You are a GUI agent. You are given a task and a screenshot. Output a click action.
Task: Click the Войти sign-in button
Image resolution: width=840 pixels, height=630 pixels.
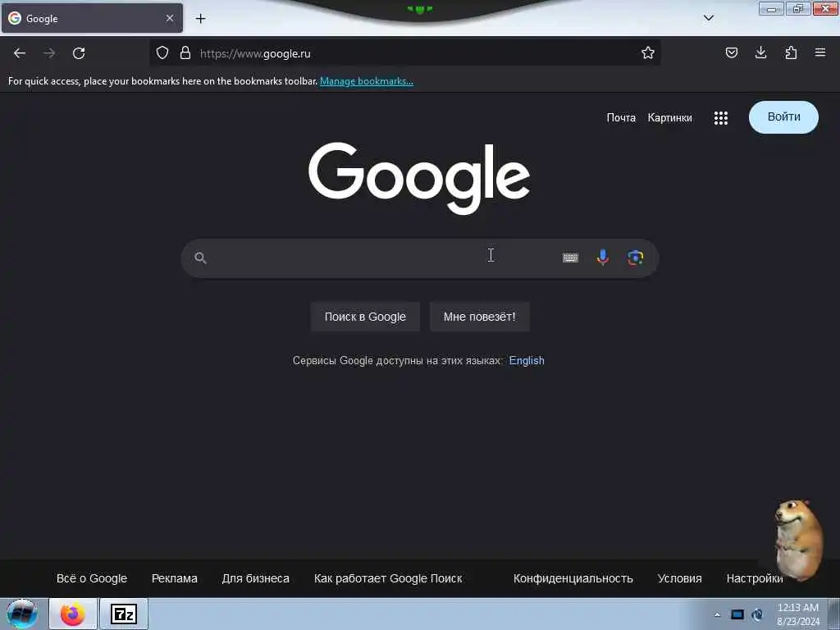[x=783, y=117]
